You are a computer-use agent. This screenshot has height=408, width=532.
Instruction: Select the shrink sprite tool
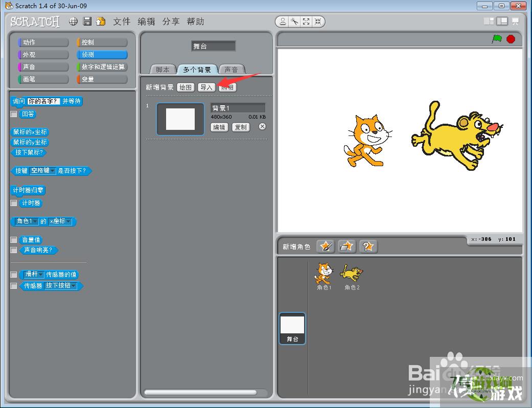tap(318, 21)
